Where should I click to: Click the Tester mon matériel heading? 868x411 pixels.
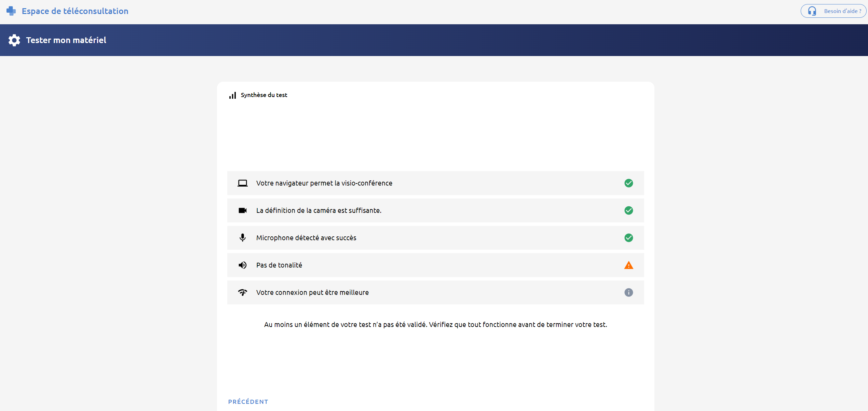[x=66, y=40]
